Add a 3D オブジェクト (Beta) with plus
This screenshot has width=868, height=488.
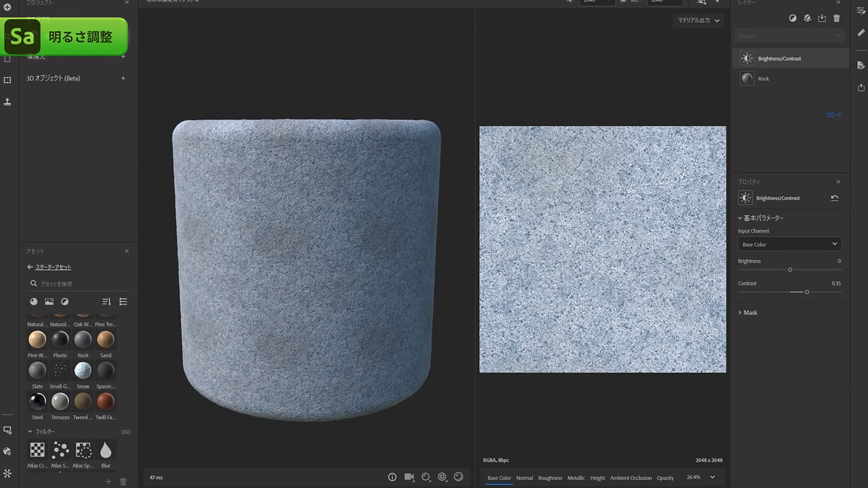pyautogui.click(x=123, y=78)
